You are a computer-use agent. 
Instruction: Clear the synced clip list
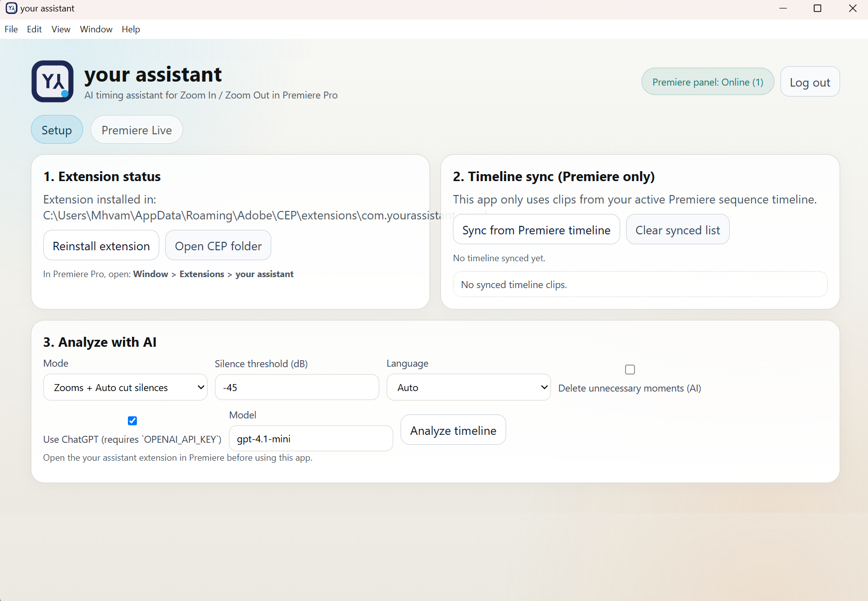tap(677, 229)
